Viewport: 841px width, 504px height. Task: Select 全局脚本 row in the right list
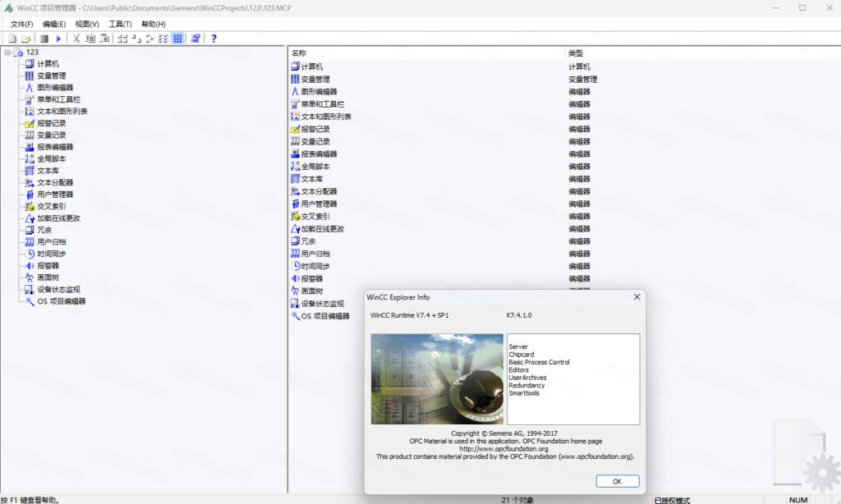tap(564, 166)
